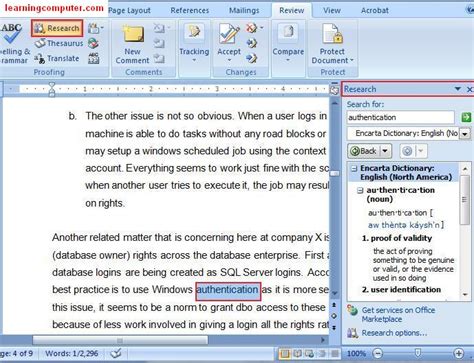The height and width of the screenshot is (363, 474).
Task: Open Select Browse Object button
Action: tap(334, 316)
